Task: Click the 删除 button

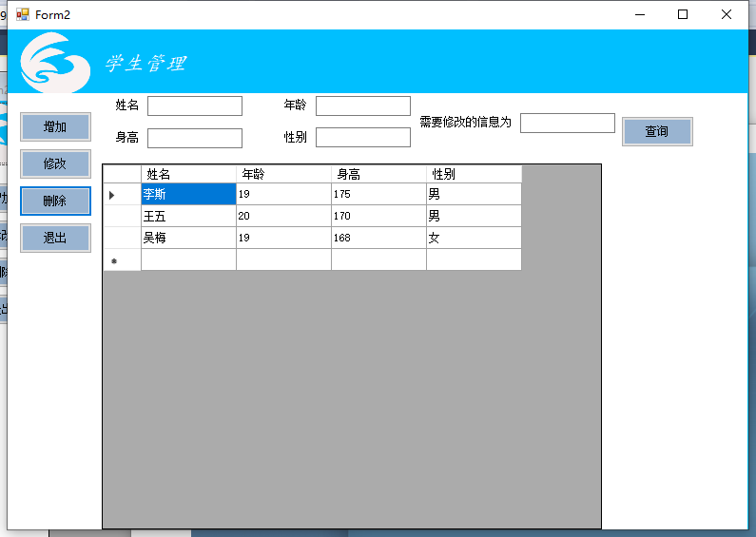Action: tap(55, 201)
